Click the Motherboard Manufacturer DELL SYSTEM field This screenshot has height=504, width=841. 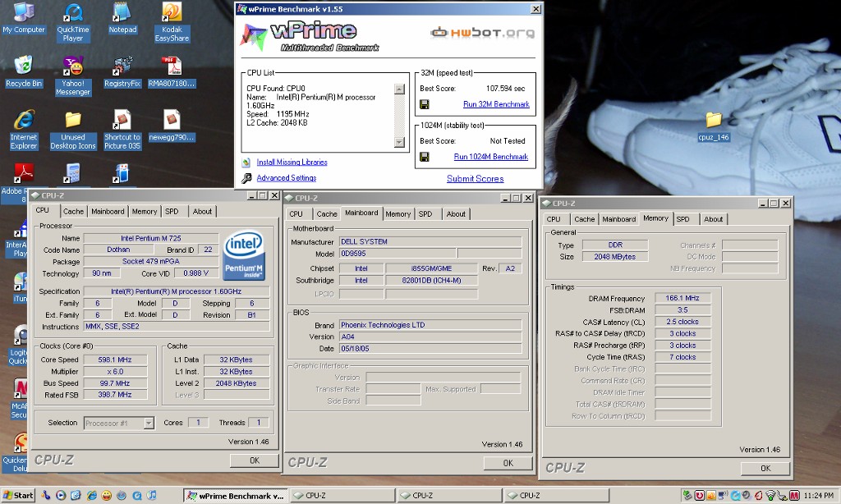(430, 242)
